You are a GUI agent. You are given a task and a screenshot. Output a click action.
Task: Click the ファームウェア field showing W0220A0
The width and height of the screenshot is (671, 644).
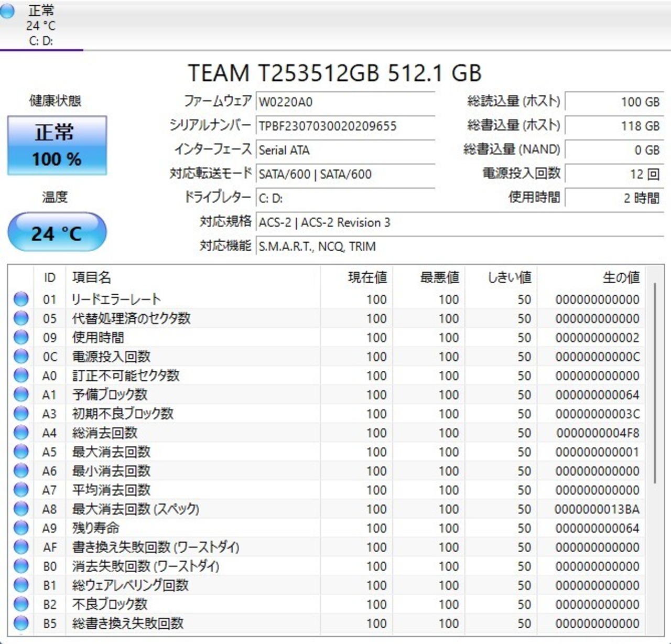[x=345, y=102]
